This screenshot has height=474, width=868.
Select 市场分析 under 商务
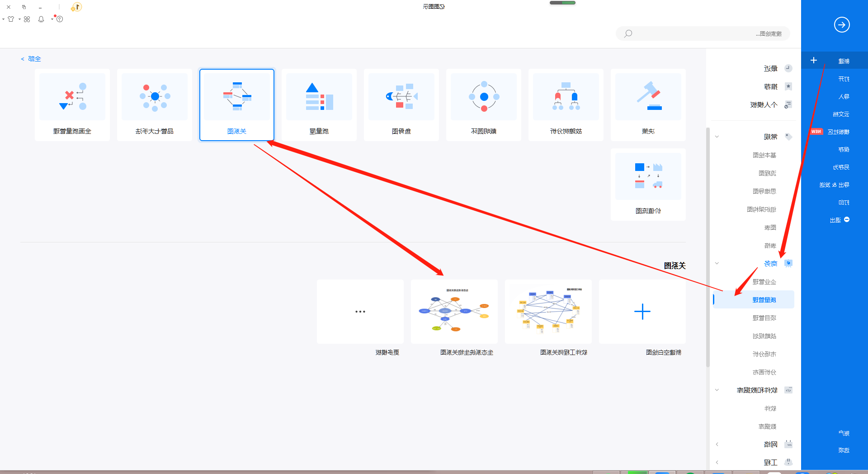[x=764, y=354]
